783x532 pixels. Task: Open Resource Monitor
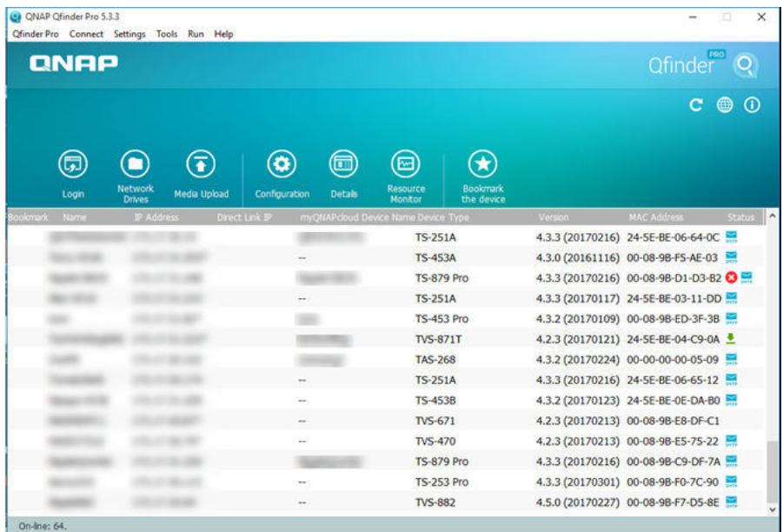pyautogui.click(x=406, y=176)
